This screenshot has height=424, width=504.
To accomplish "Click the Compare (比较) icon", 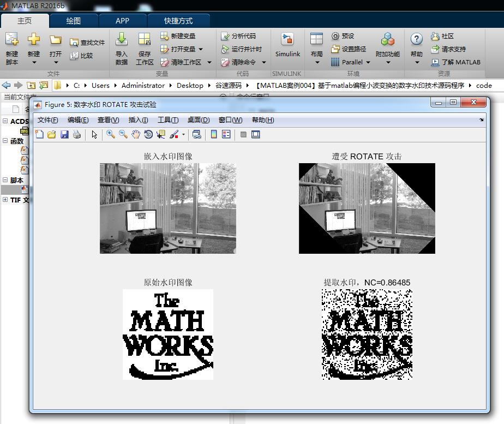I will coord(74,56).
